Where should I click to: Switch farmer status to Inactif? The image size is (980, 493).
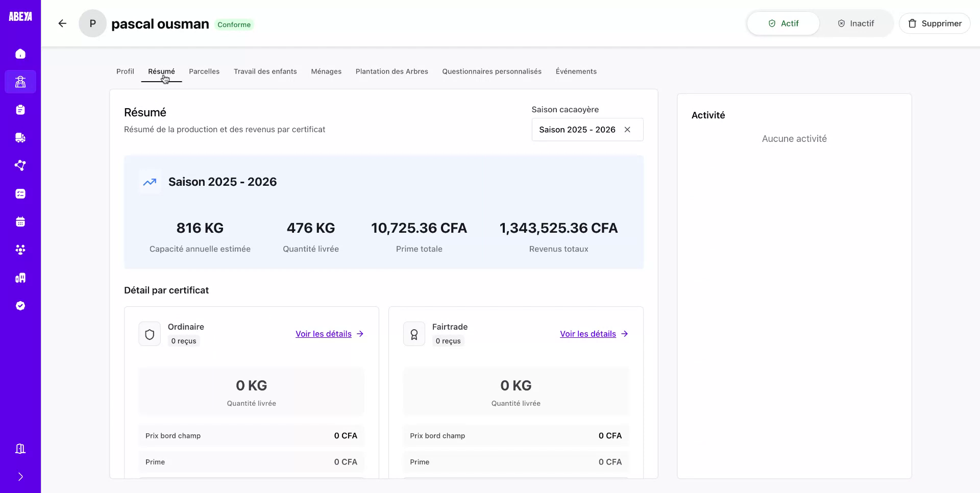point(856,23)
